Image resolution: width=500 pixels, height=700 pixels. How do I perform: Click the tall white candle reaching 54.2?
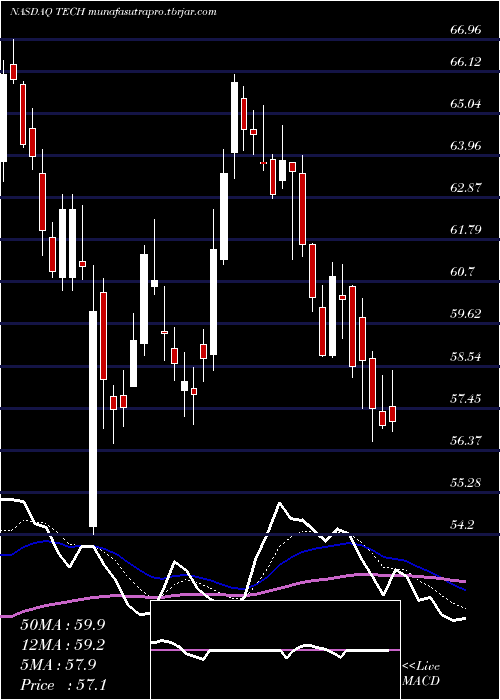point(93,419)
